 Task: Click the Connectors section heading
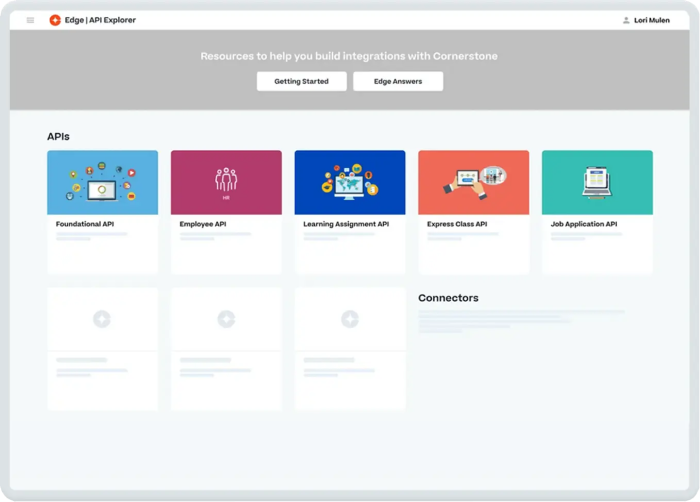click(448, 298)
